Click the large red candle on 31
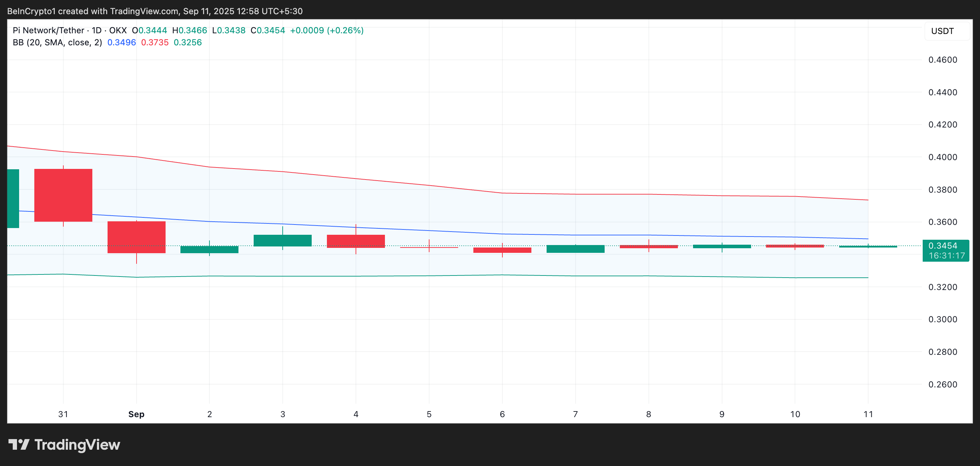 pos(63,195)
